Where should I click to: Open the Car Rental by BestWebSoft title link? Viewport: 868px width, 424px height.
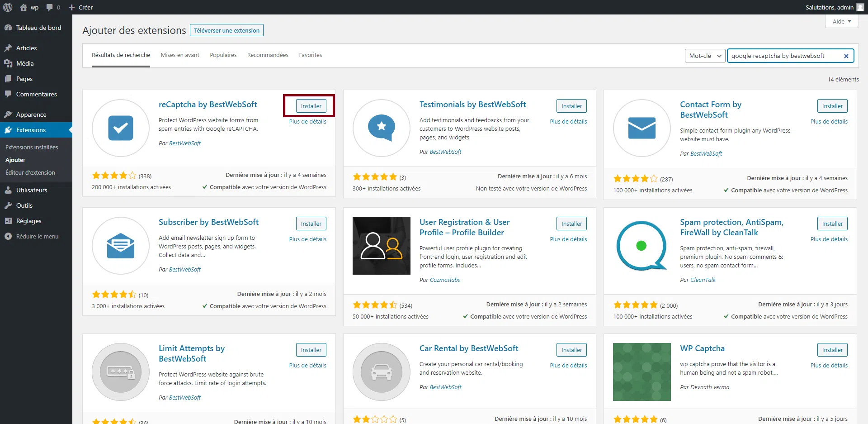(x=469, y=348)
